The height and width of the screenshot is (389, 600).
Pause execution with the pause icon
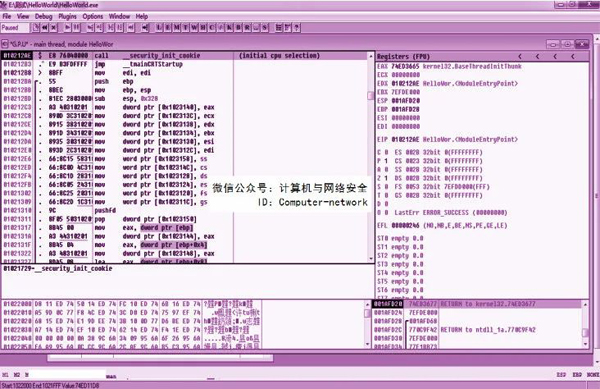coord(77,28)
